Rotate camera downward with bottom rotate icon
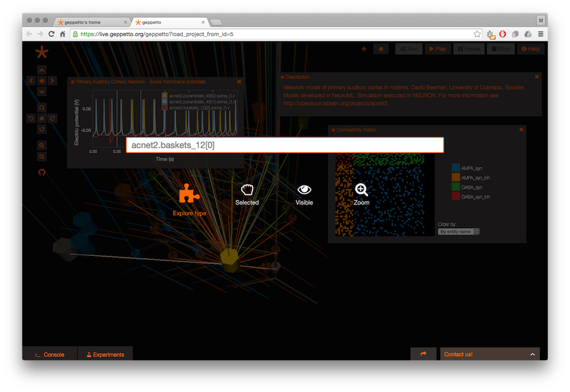The width and height of the screenshot is (570, 392). click(42, 129)
